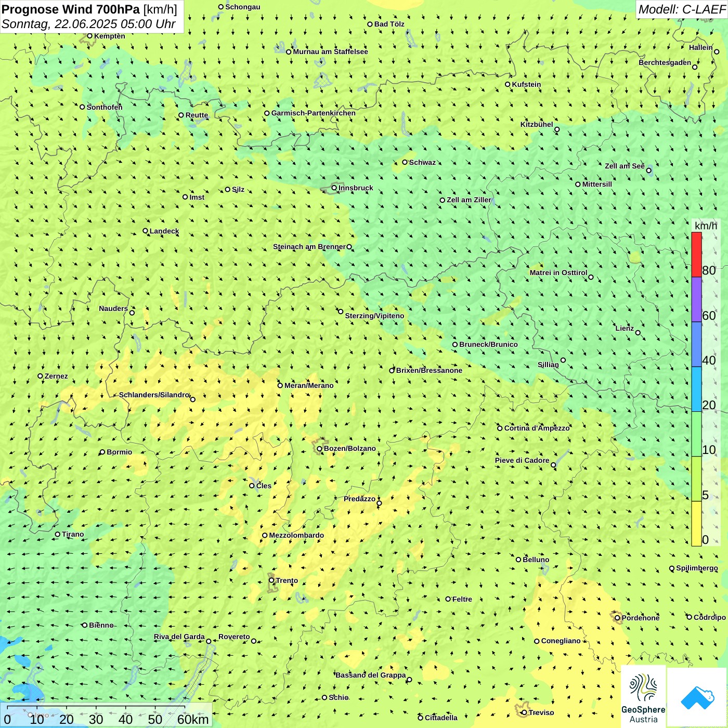Click the Lienz city marker
Viewport: 728px width, 728px height.
[x=638, y=333]
